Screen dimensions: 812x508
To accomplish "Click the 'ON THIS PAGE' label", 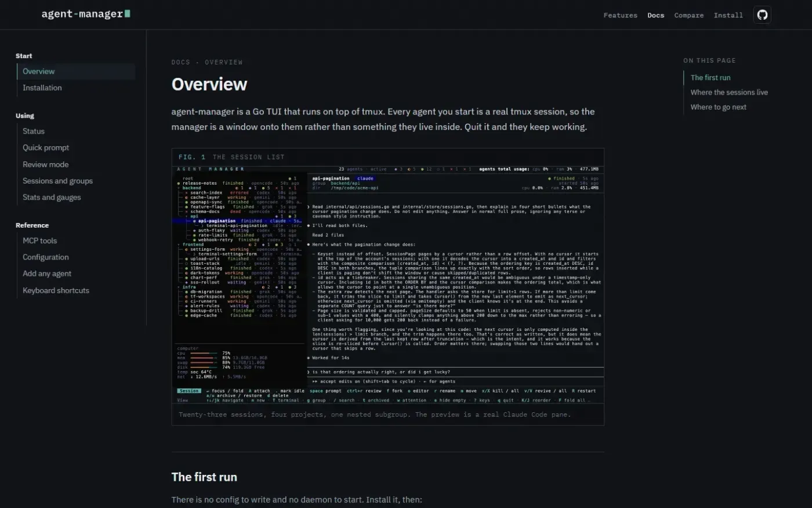I will (x=709, y=60).
